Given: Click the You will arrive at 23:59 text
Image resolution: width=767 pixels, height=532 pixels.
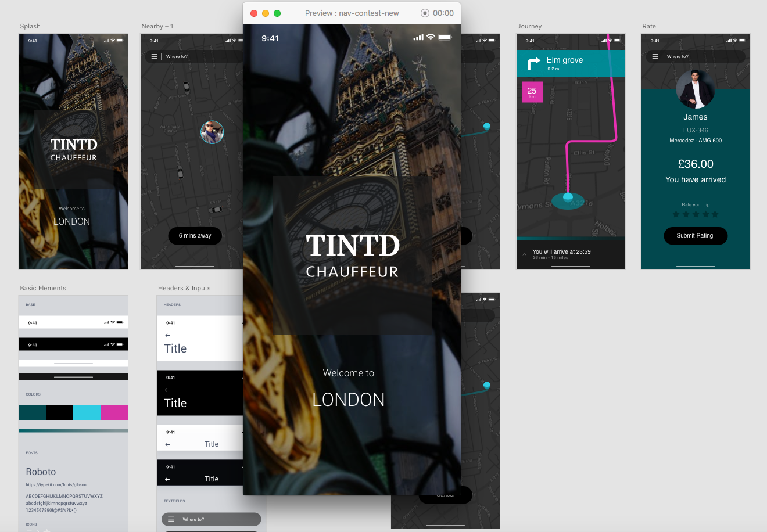Looking at the screenshot, I should pos(561,251).
